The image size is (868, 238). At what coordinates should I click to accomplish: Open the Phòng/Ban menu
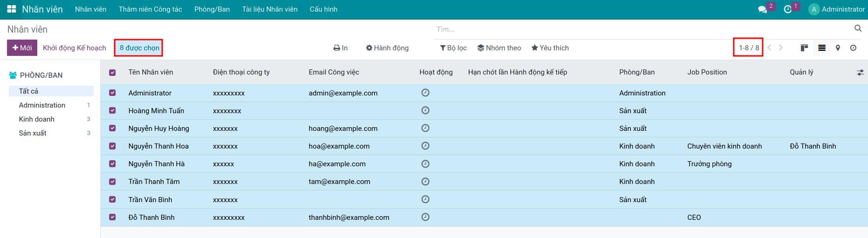coord(212,9)
